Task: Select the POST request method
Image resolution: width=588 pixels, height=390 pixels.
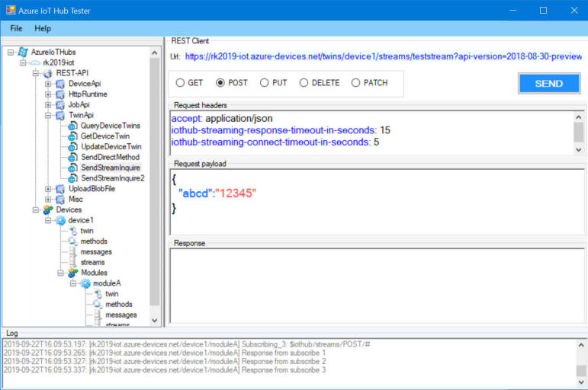Action: (220, 83)
